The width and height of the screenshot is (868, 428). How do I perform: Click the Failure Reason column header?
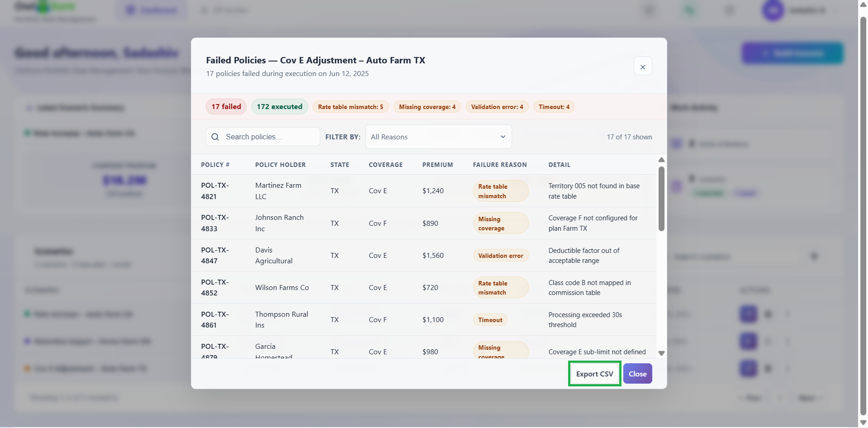click(500, 165)
